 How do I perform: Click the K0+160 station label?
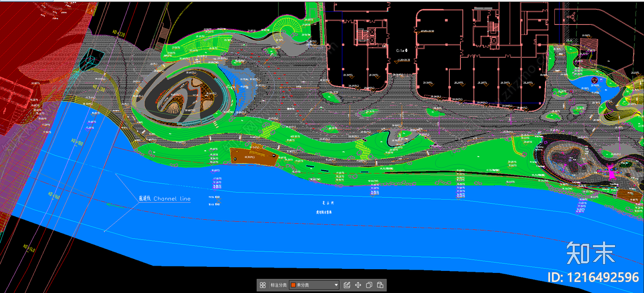[54, 196]
